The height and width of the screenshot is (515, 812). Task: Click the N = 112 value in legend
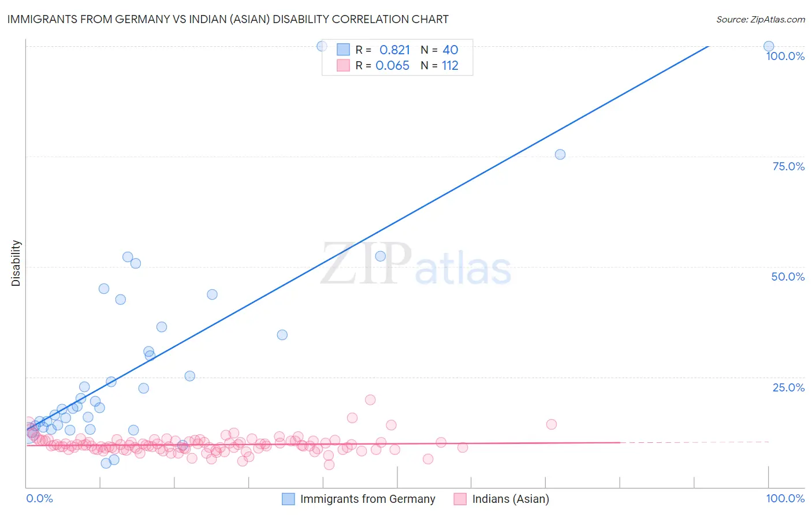pos(439,65)
